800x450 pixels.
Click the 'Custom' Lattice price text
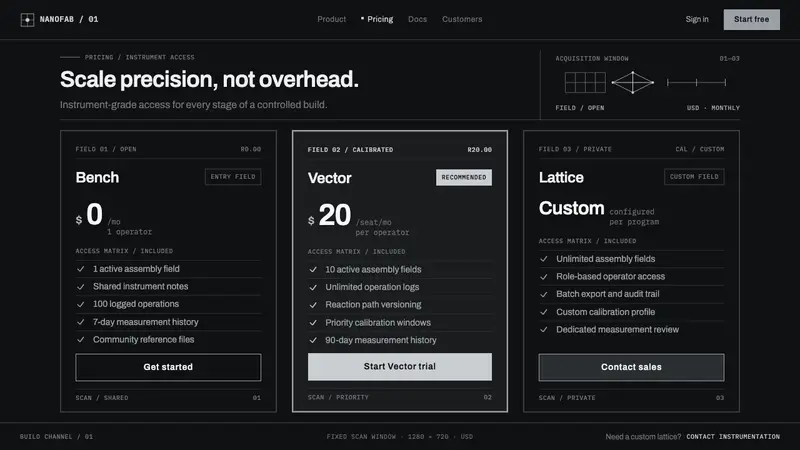(571, 208)
